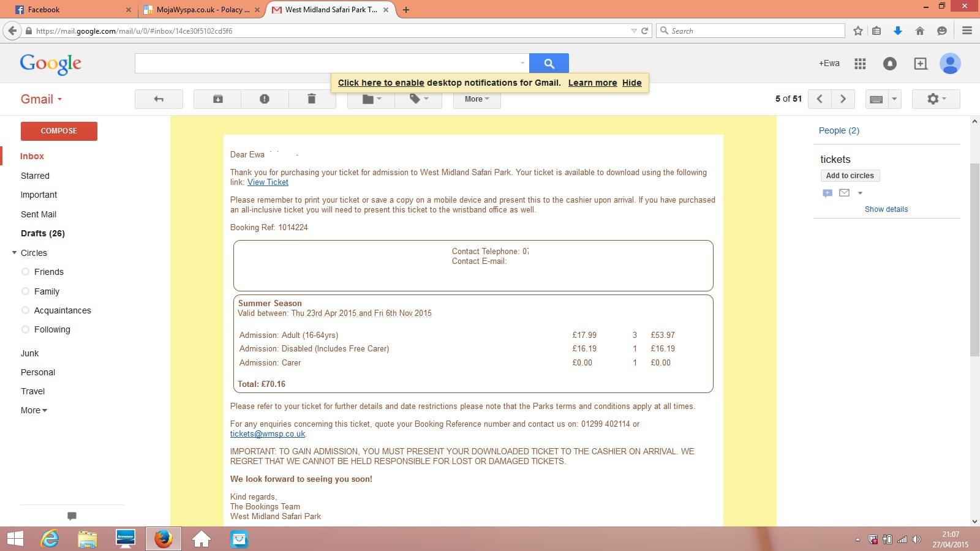This screenshot has width=980, height=551.
Task: Open the Junk label
Action: (x=29, y=353)
